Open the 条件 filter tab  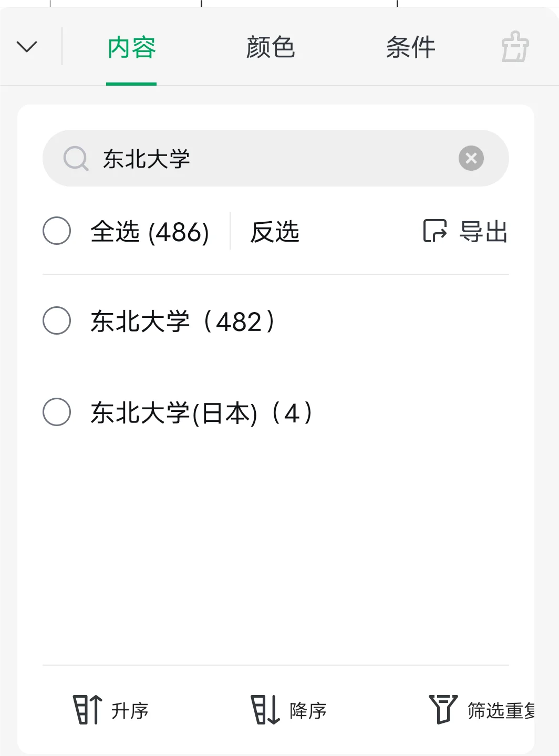(410, 48)
